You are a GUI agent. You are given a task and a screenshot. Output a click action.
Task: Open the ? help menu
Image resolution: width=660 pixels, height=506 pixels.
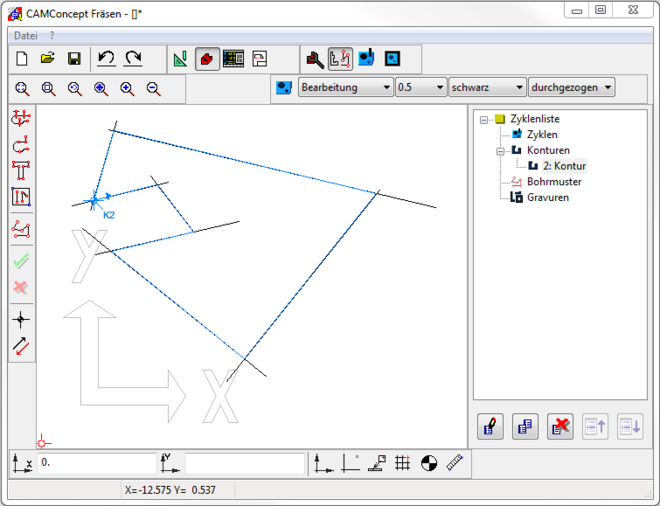pyautogui.click(x=52, y=35)
